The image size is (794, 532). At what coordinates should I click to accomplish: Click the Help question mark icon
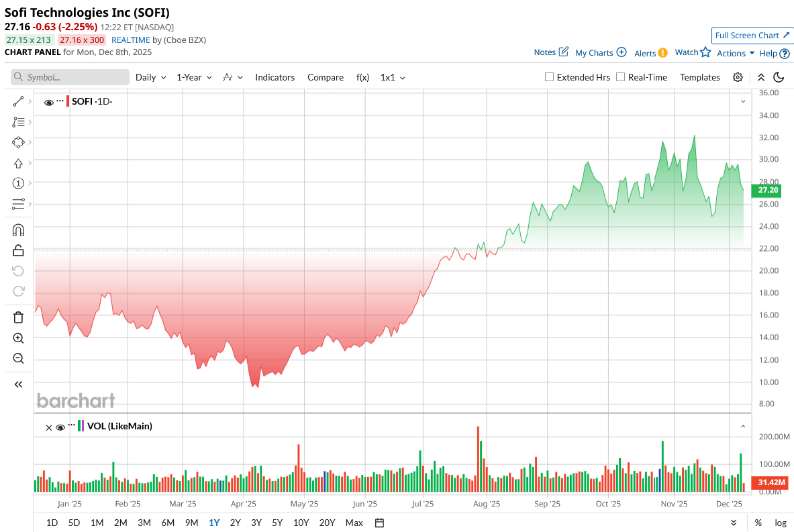pyautogui.click(x=785, y=54)
